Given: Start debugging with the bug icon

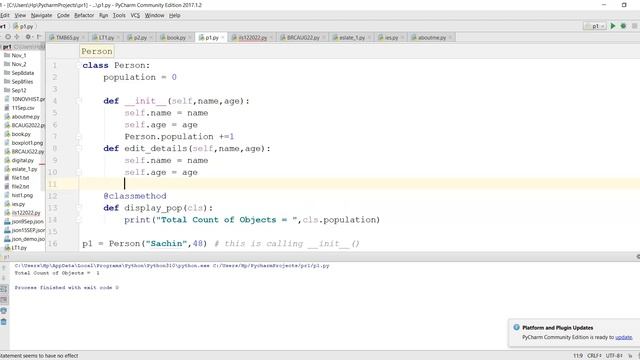Looking at the screenshot, I should (623, 26).
